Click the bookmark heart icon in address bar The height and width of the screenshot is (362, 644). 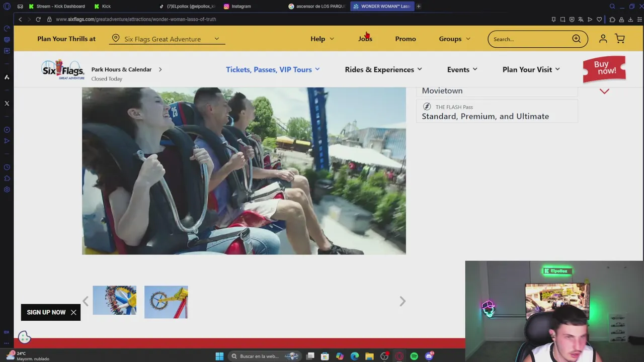599,19
